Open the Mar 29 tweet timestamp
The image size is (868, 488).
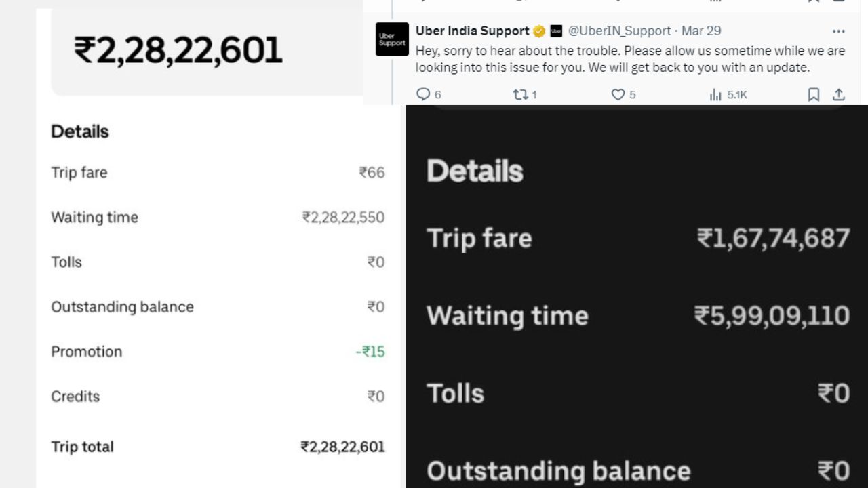tap(701, 31)
